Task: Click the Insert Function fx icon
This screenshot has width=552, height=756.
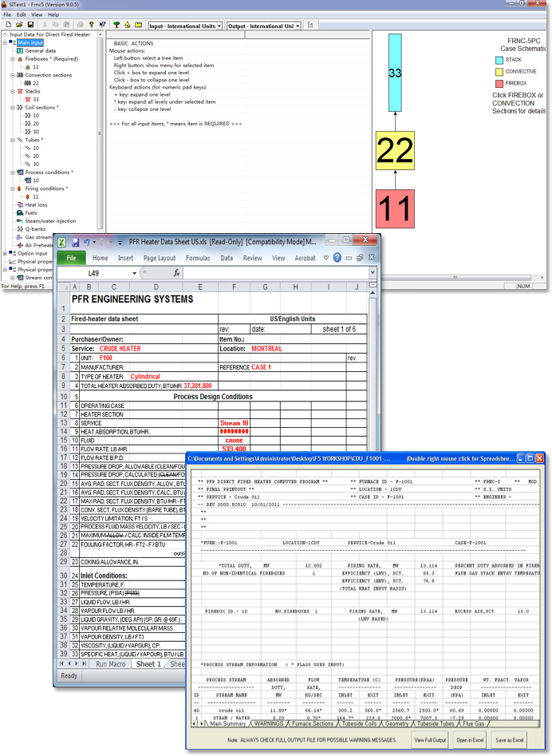Action: (x=176, y=273)
